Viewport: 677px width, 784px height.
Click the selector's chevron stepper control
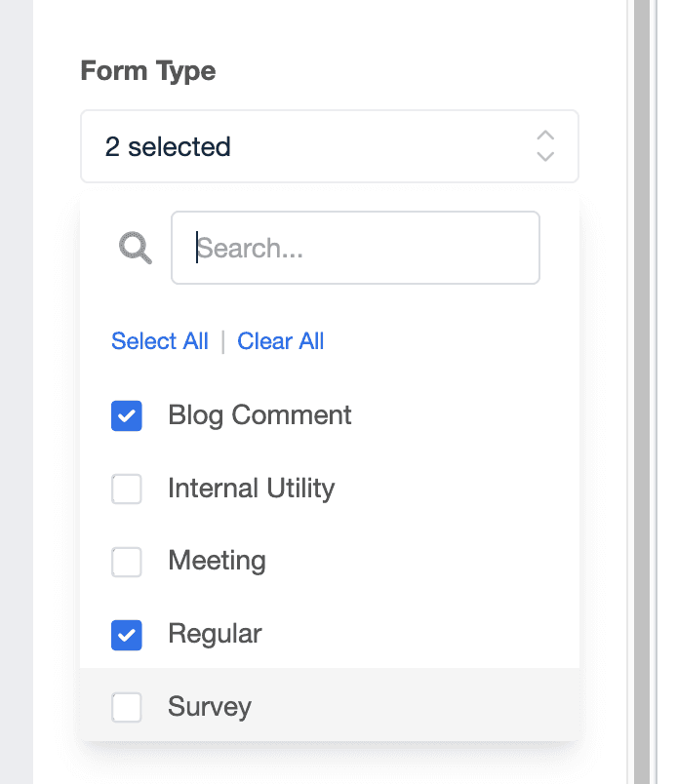pyautogui.click(x=545, y=146)
